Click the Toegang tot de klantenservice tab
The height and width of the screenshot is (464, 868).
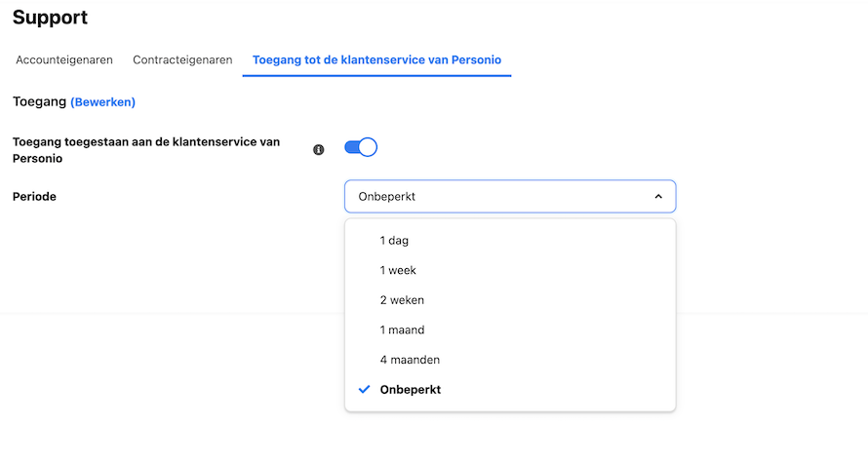(377, 59)
